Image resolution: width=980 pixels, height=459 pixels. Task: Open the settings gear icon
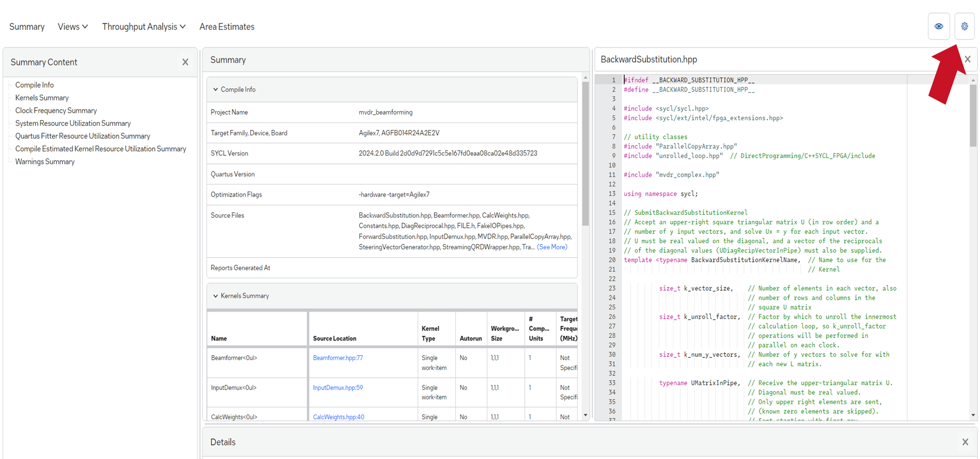[964, 26]
